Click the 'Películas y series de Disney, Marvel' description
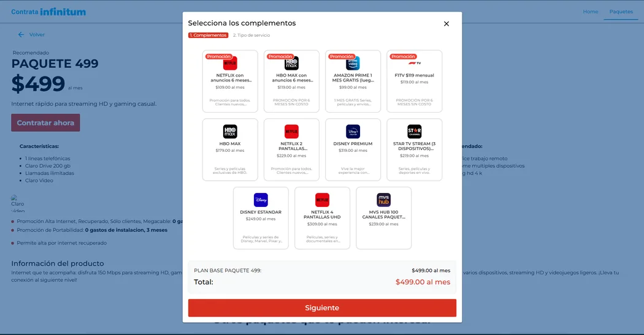Screen dimensions: 644x335 click(261, 239)
